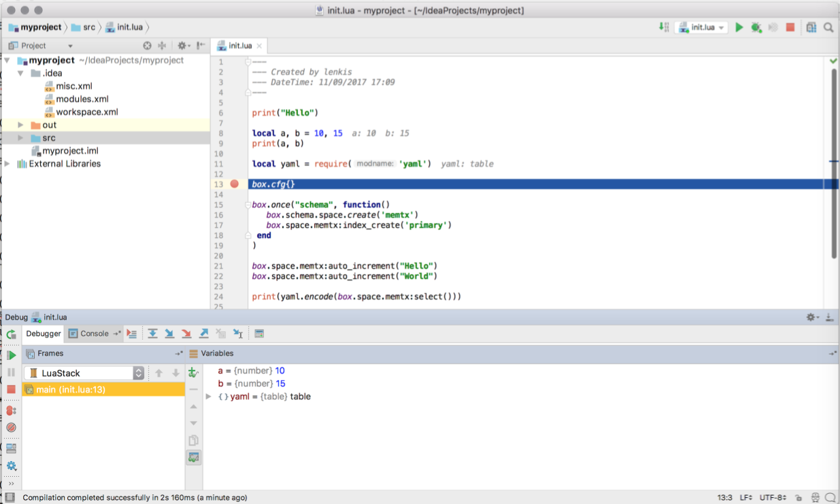Select workspace.xml file
The width and height of the screenshot is (840, 504).
click(81, 112)
